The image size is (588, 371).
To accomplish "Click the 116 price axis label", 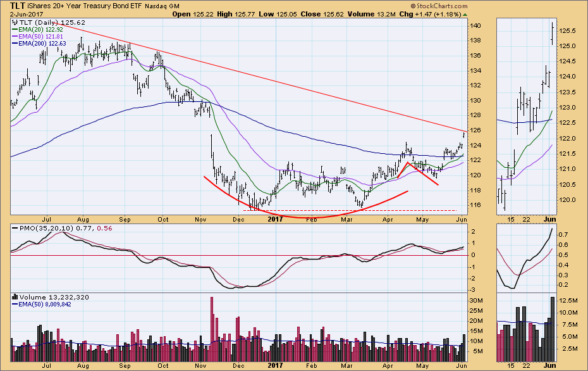I will 475,205.
